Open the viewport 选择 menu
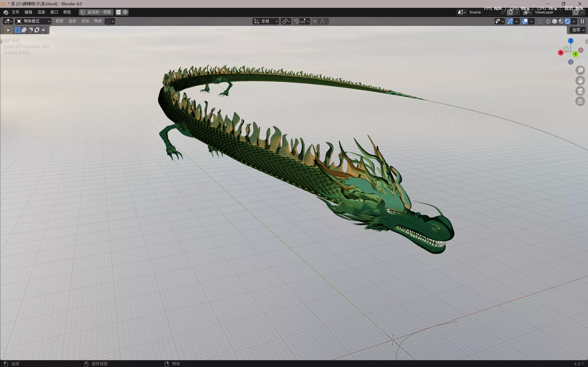 (x=72, y=21)
